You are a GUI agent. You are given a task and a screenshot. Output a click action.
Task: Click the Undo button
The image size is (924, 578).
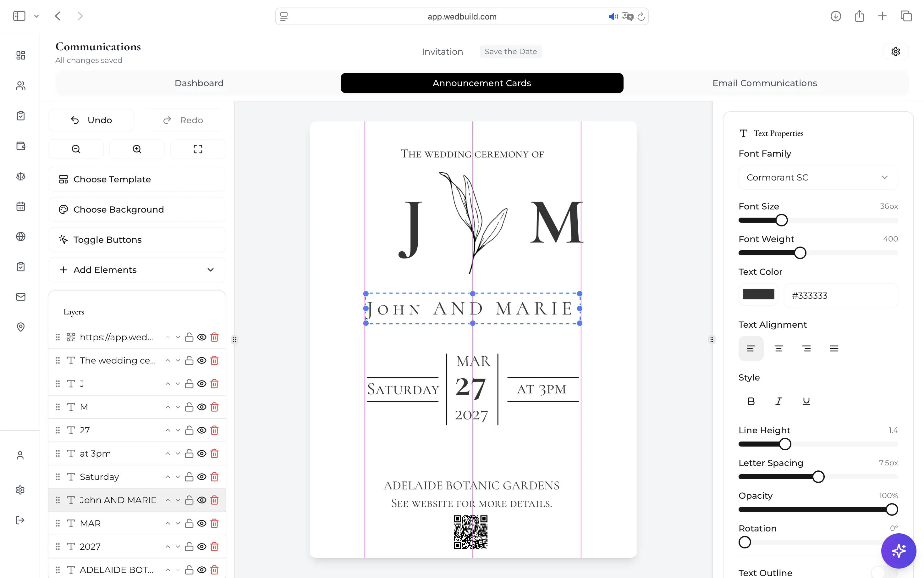tap(91, 120)
